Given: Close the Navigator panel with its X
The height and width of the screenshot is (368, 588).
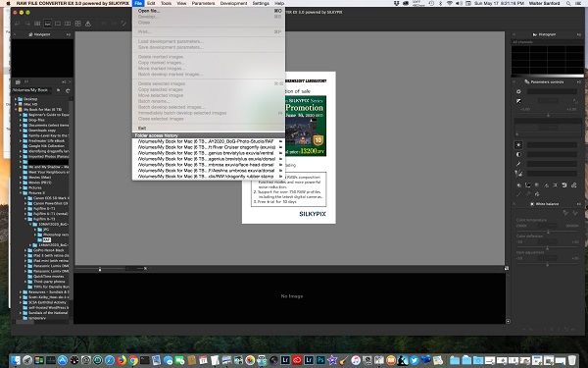Looking at the screenshot, I should (x=15, y=34).
